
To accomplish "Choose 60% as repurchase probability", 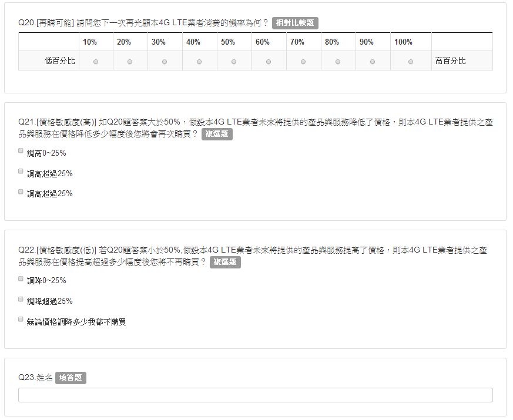I will (269, 62).
